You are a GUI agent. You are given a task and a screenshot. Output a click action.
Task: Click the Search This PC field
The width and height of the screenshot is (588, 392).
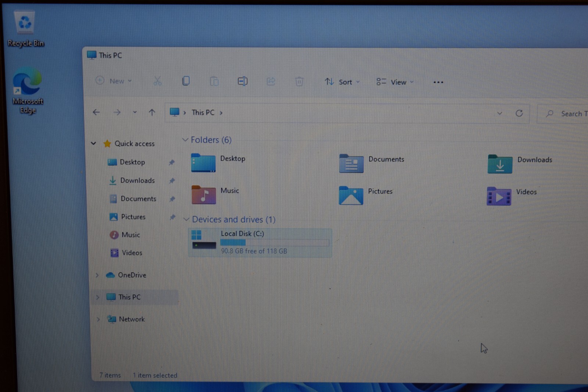coord(563,114)
